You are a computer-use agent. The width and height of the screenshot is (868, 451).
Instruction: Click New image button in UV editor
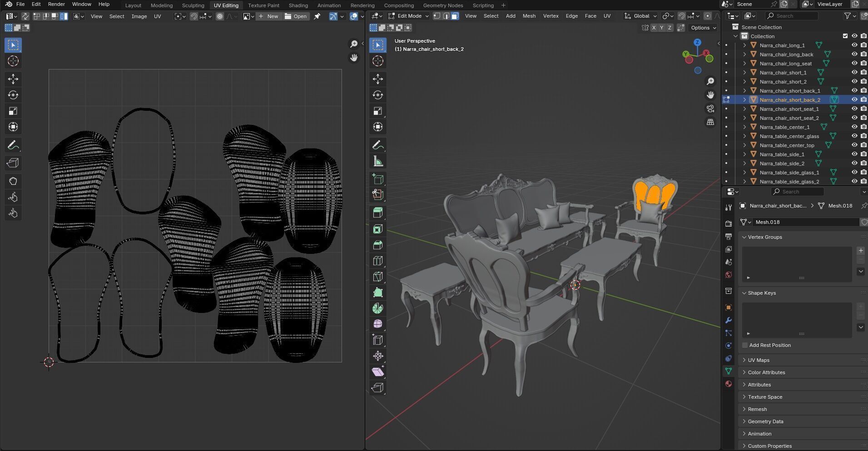click(268, 16)
